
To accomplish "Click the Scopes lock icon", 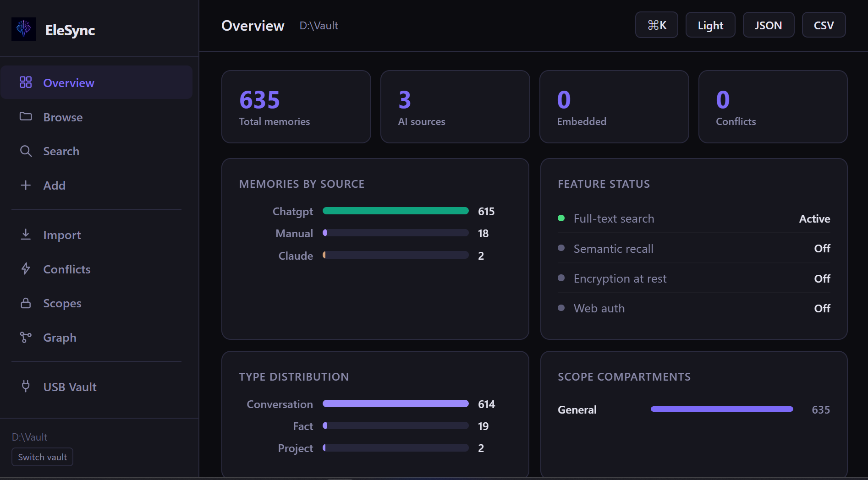I will coord(26,303).
